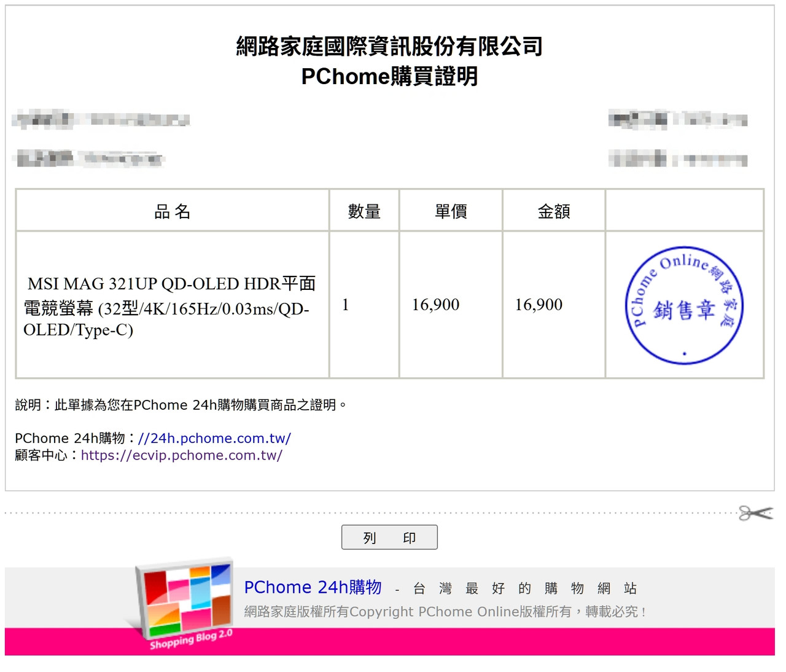This screenshot has width=786, height=672.
Task: Click the PChome 24h購物 footer link
Action: 313,587
